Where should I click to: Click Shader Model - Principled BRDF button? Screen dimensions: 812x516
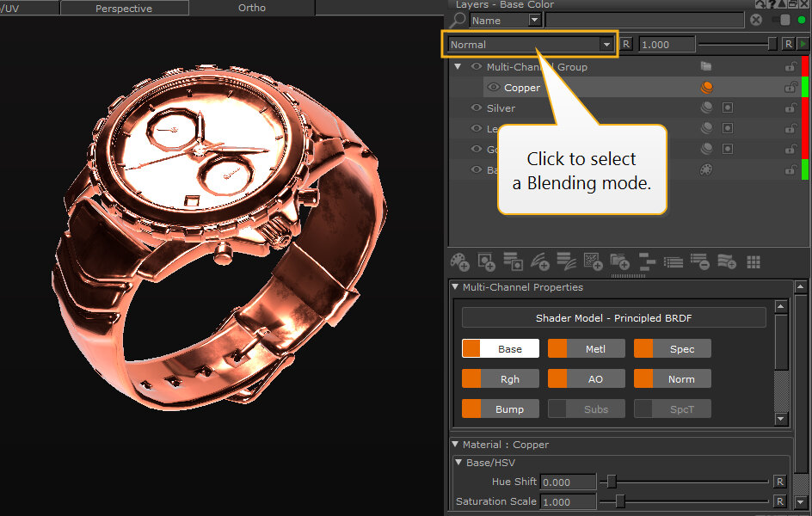(613, 318)
